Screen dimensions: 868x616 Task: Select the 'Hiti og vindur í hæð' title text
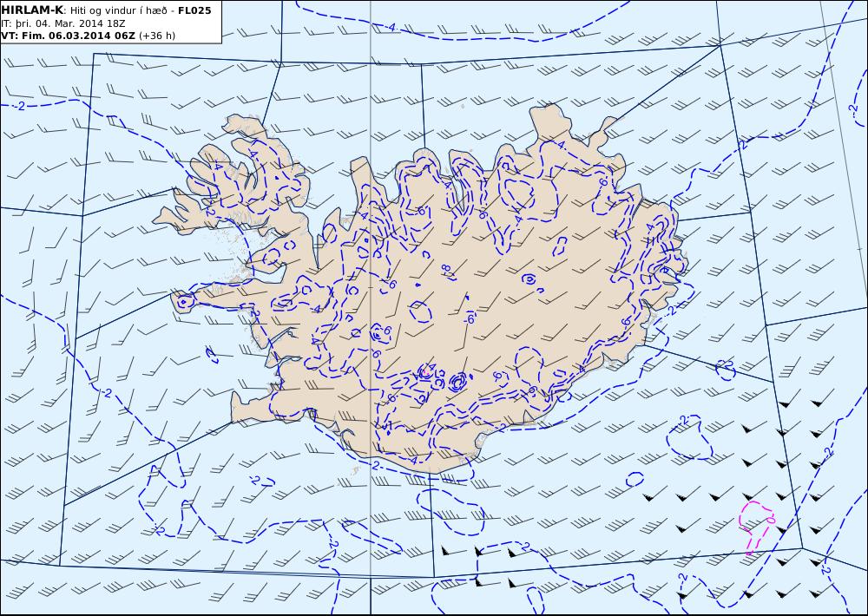[x=118, y=10]
